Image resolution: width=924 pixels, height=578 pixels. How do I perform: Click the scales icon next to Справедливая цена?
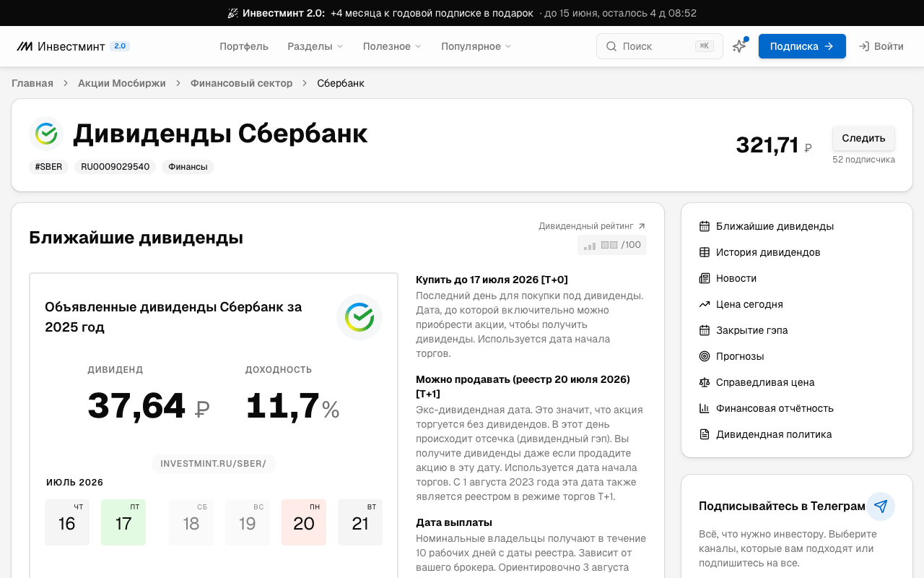pos(705,382)
